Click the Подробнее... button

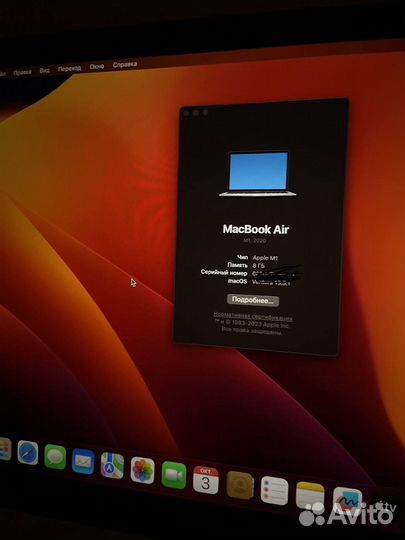[x=253, y=300]
